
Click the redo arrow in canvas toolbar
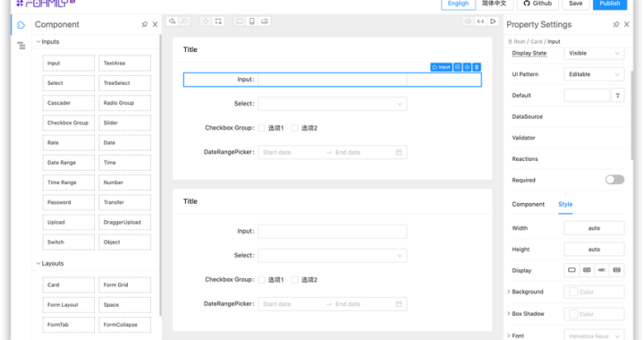pyautogui.click(x=185, y=21)
